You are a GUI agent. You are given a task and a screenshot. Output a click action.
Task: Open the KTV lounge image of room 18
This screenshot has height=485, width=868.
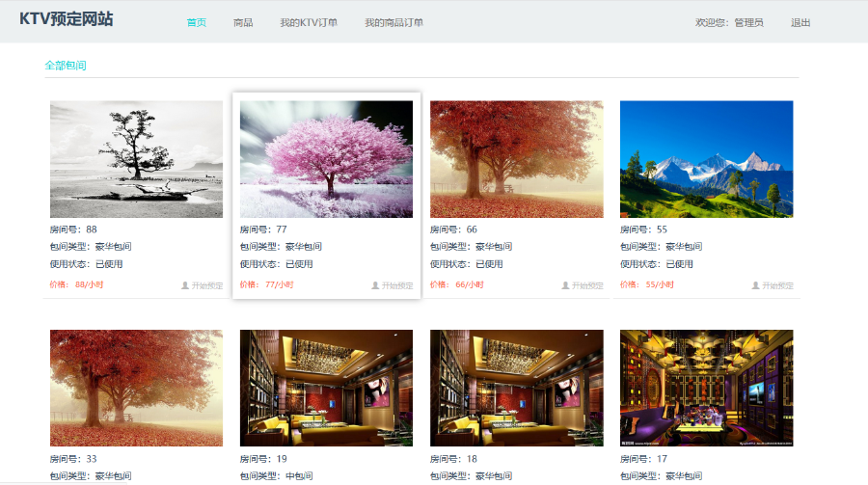[x=517, y=389]
